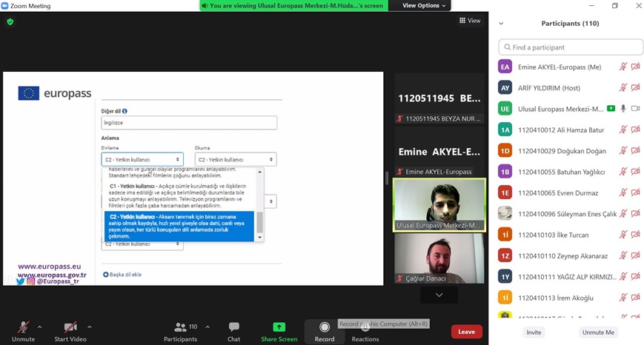Click dropdown list scroll up arrow
The height and width of the screenshot is (345, 644).
tap(259, 172)
